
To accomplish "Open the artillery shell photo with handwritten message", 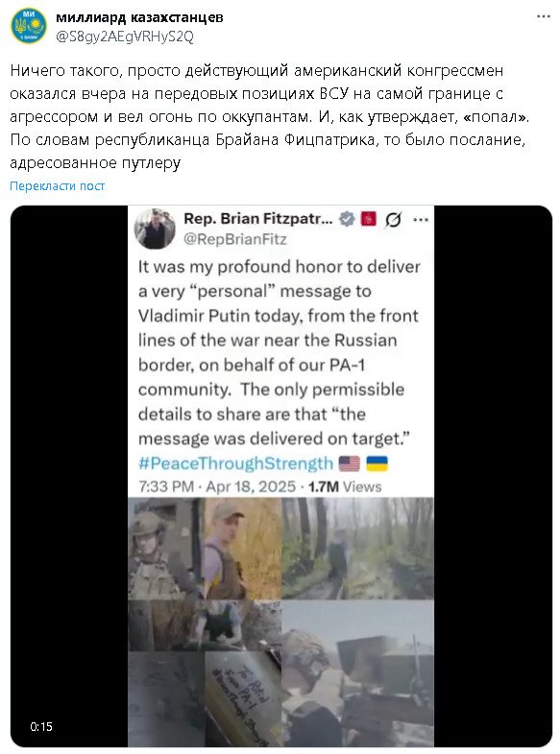I will [243, 698].
